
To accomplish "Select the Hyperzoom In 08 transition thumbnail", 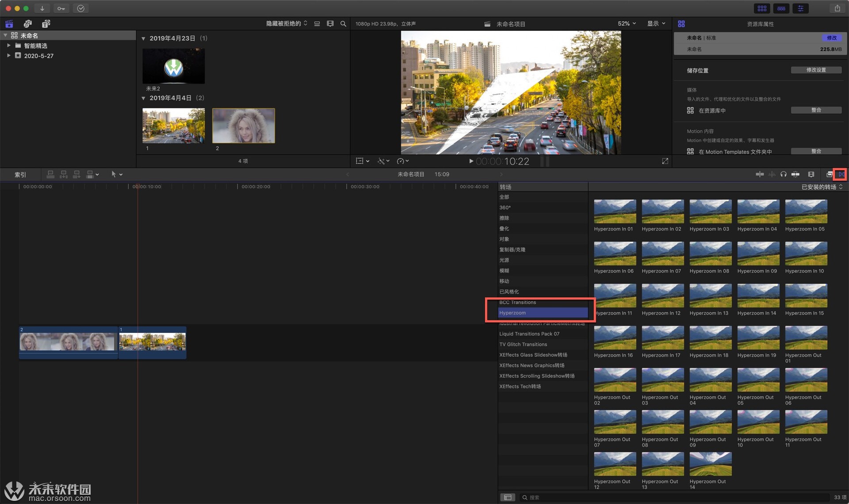I will [710, 253].
